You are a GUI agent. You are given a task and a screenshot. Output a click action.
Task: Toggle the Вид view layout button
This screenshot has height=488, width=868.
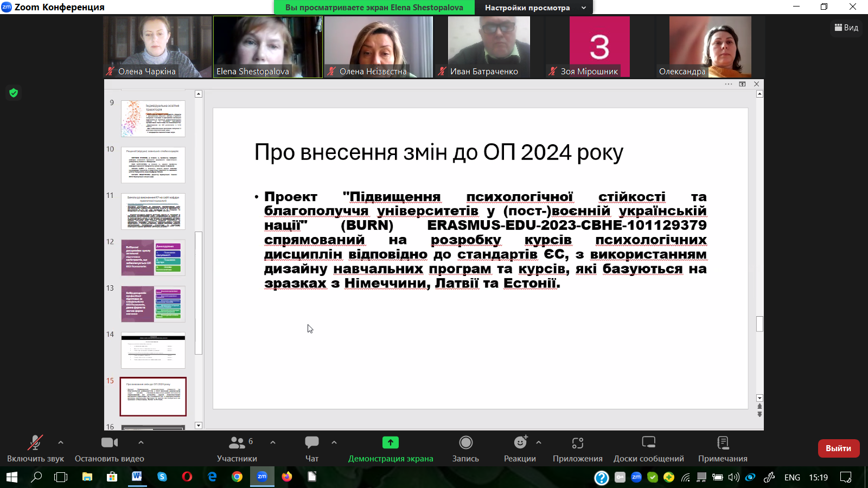click(x=846, y=28)
